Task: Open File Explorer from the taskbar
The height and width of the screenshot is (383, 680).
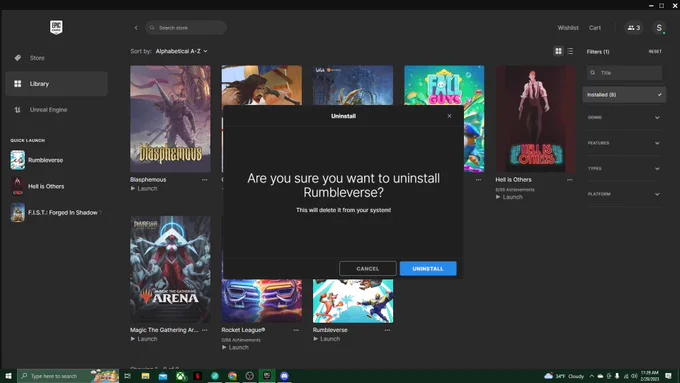Action: click(145, 376)
